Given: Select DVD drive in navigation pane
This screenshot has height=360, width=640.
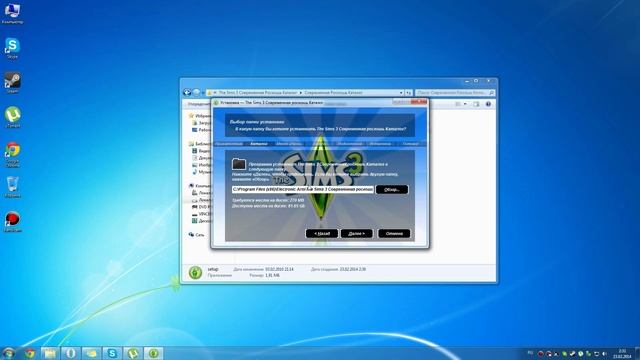Looking at the screenshot, I should [x=201, y=207].
